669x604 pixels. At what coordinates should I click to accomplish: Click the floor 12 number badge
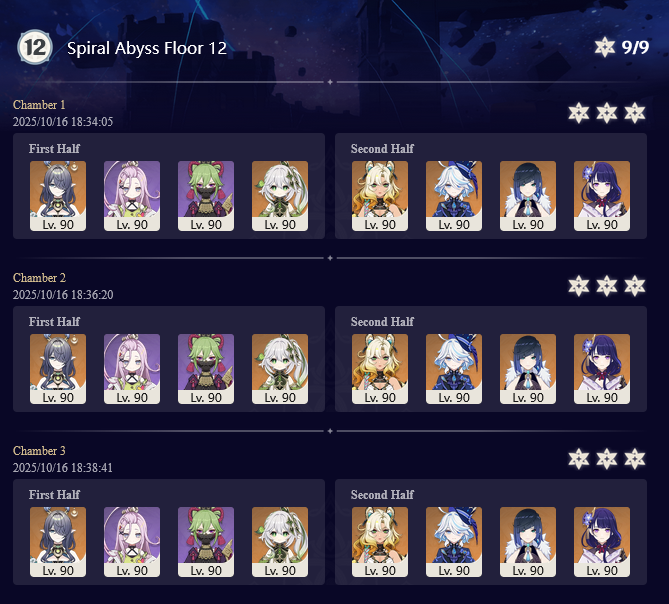[35, 47]
